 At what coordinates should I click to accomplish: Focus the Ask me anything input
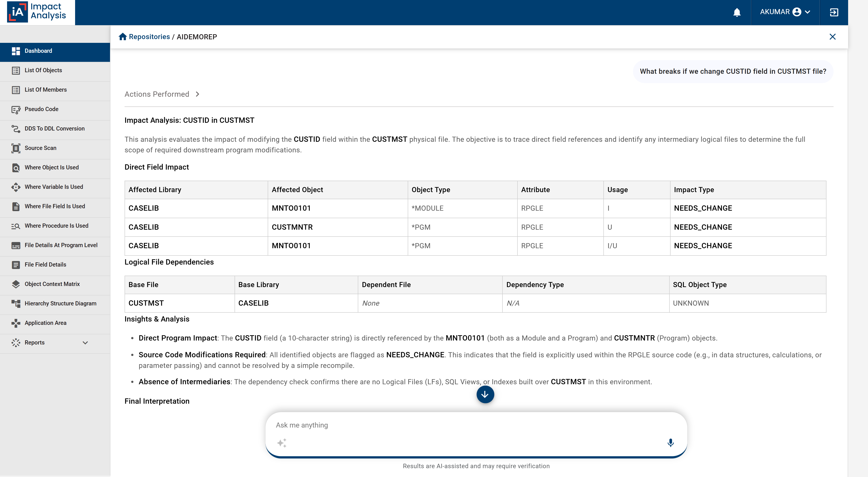(x=476, y=425)
